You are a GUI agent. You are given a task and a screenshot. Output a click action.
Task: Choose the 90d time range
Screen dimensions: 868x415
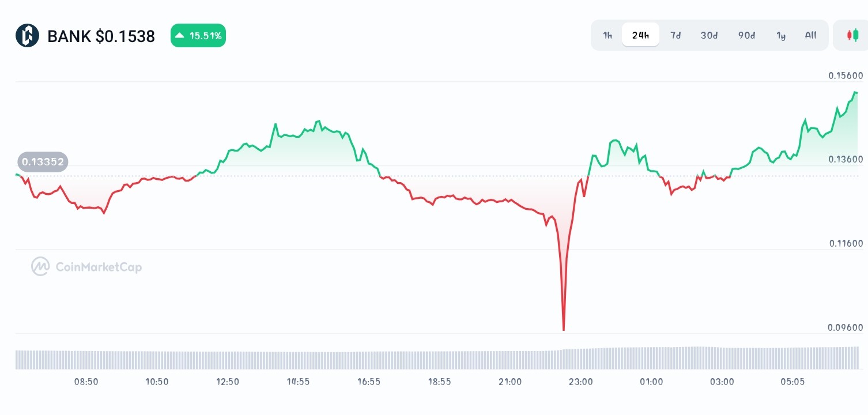click(x=746, y=35)
